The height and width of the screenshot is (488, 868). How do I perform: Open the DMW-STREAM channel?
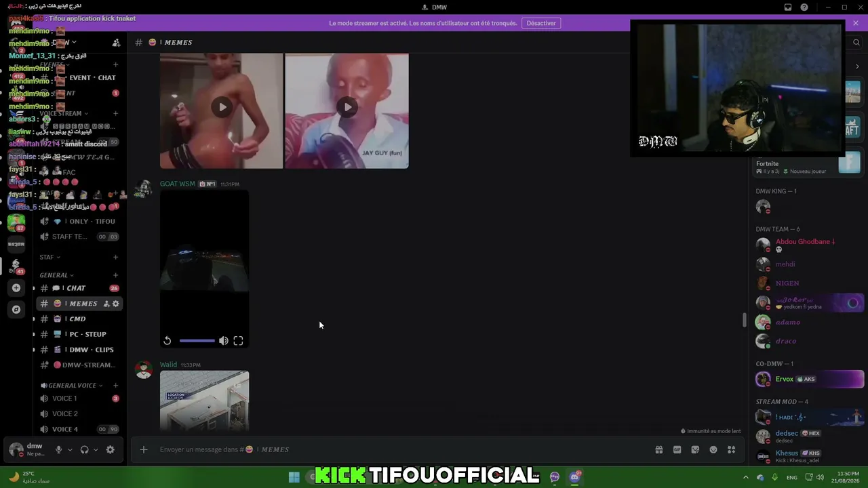(78, 365)
